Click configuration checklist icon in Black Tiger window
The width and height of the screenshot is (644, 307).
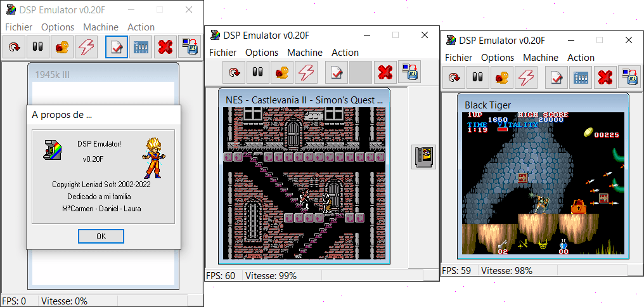(x=556, y=77)
